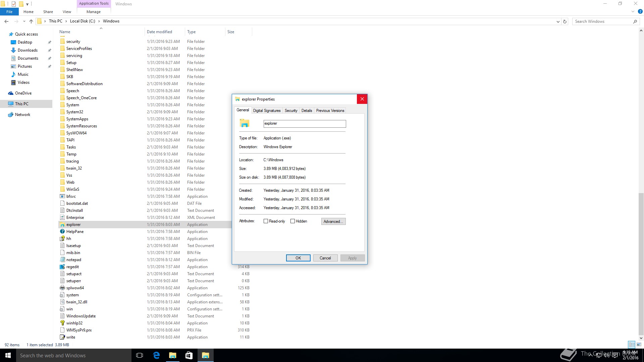This screenshot has height=362, width=644.
Task: Select Desktop in Quick access
Action: (25, 42)
